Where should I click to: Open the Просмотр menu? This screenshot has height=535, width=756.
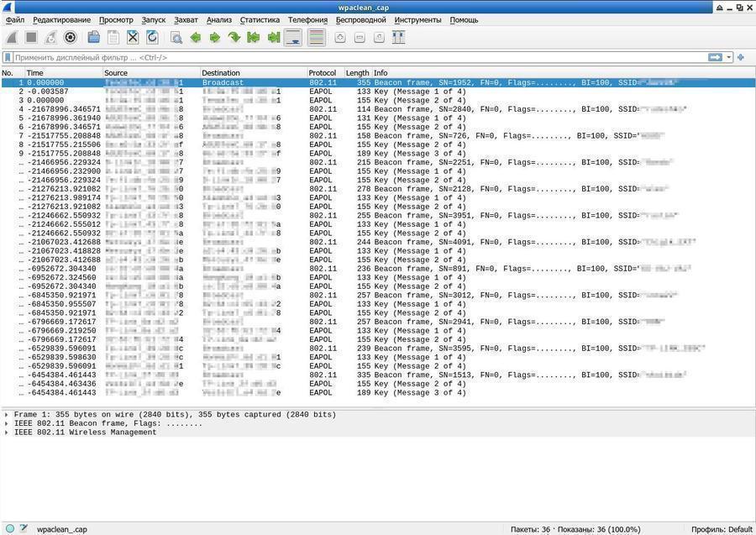pos(116,20)
